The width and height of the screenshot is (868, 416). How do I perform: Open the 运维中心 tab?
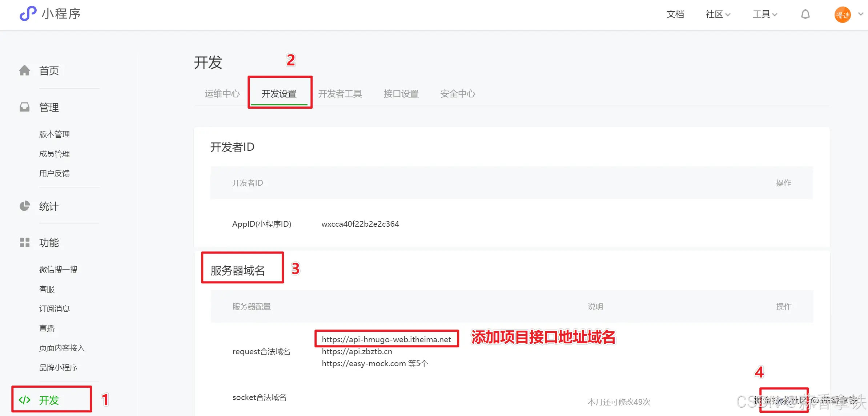coord(222,94)
